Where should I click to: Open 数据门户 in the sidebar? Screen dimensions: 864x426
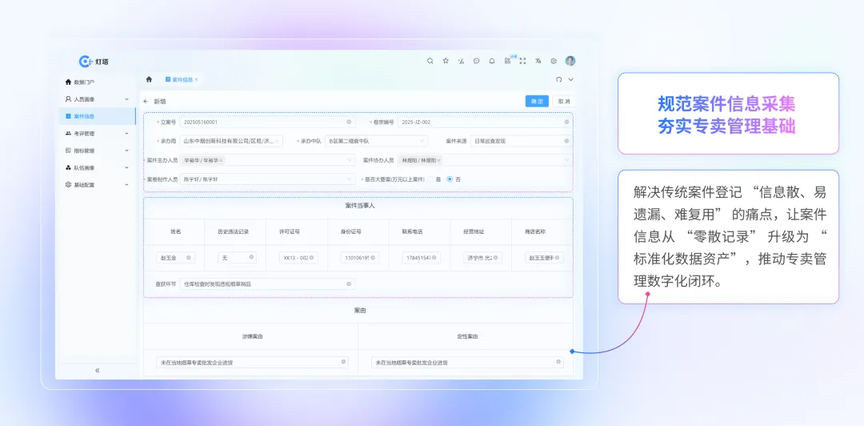click(x=97, y=82)
